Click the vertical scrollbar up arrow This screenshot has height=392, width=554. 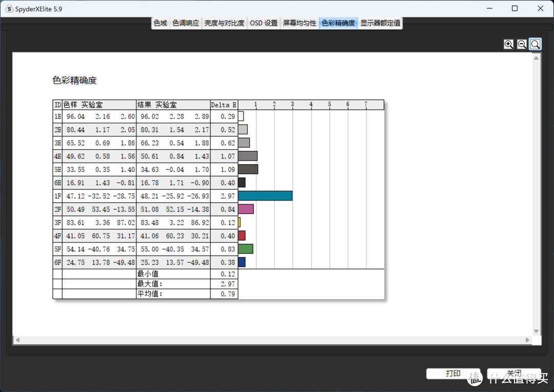(537, 58)
